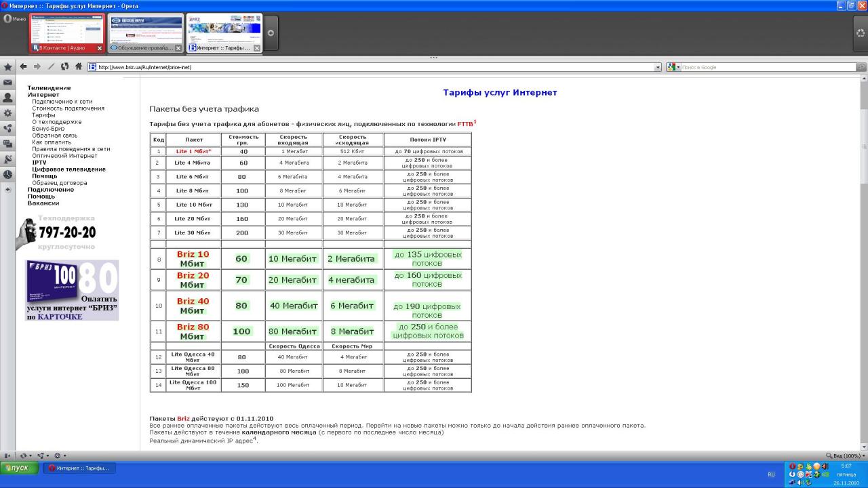Open the closed tabs trash icon

click(861, 33)
